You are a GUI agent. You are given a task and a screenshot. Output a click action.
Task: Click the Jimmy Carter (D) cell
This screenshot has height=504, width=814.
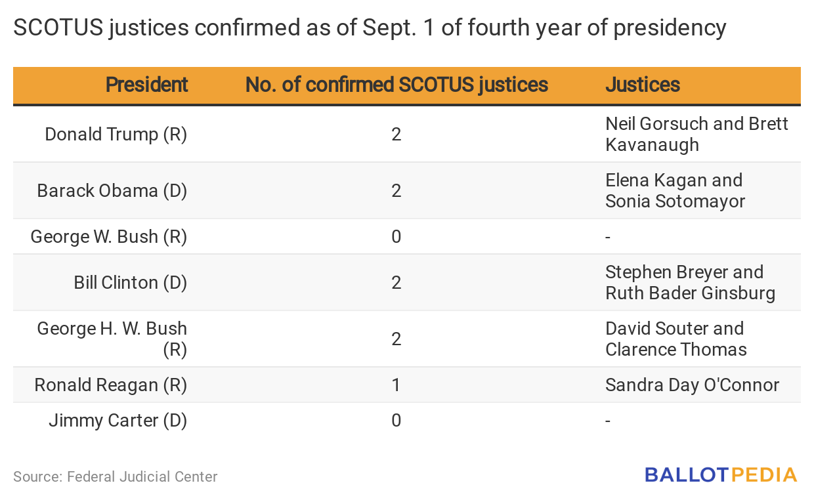[118, 420]
